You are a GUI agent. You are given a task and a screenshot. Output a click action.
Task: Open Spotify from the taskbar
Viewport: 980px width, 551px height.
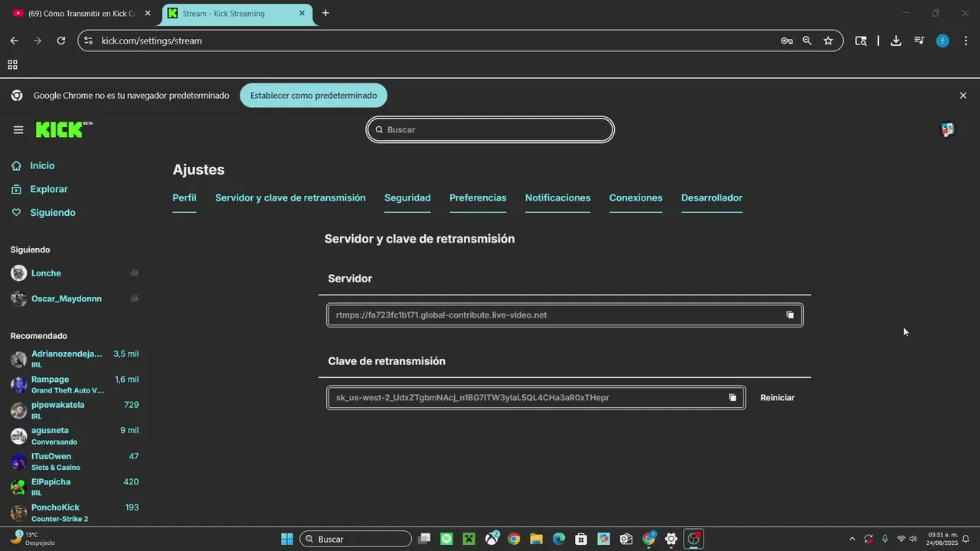point(447,539)
